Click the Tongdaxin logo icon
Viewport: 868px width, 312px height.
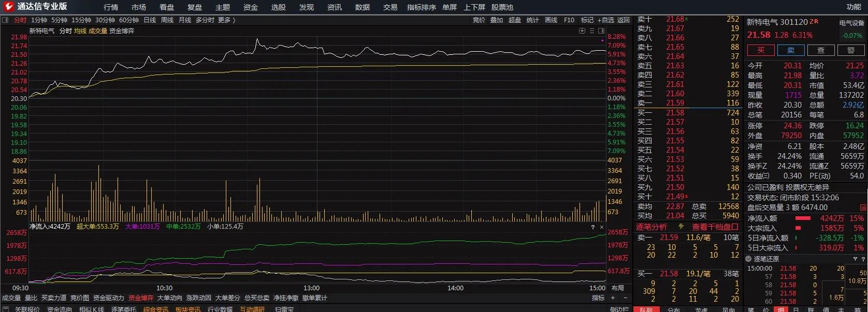coord(8,7)
